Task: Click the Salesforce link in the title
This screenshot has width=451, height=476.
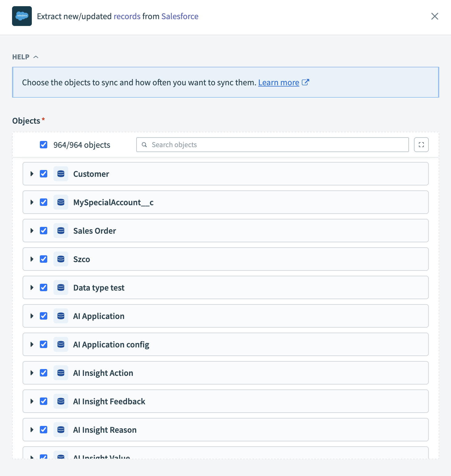Action: (x=180, y=16)
